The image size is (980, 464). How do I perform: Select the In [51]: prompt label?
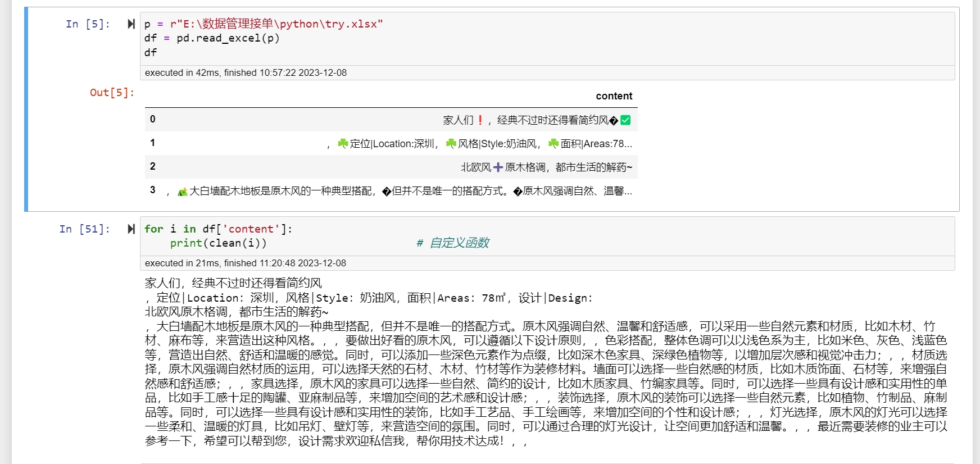pyautogui.click(x=85, y=229)
